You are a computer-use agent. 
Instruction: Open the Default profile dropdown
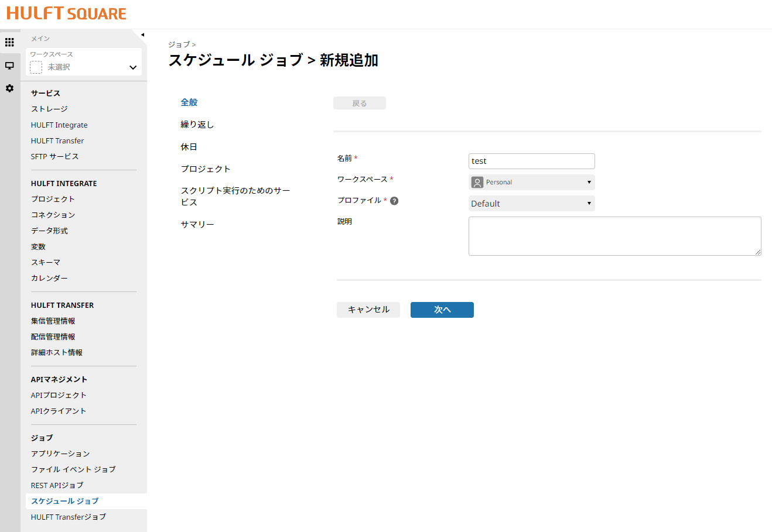coord(531,204)
